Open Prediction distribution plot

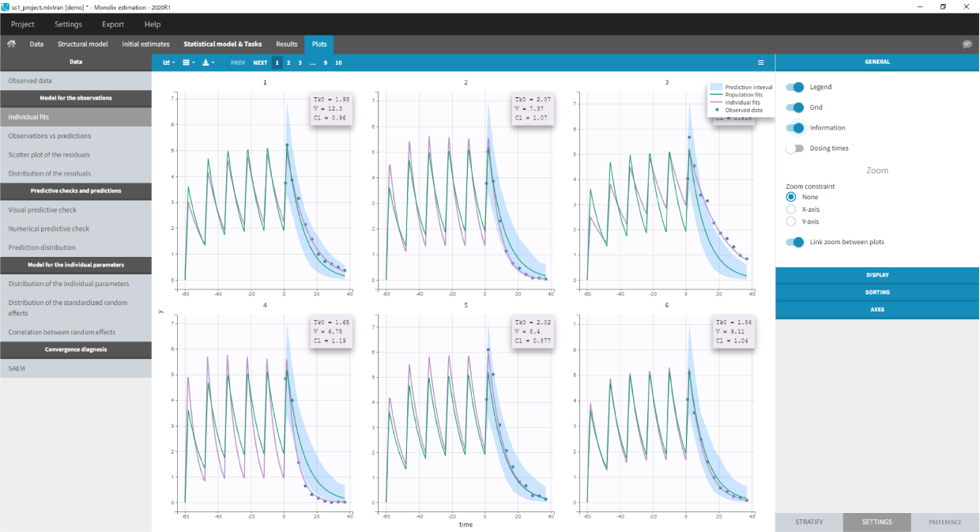pyautogui.click(x=76, y=247)
